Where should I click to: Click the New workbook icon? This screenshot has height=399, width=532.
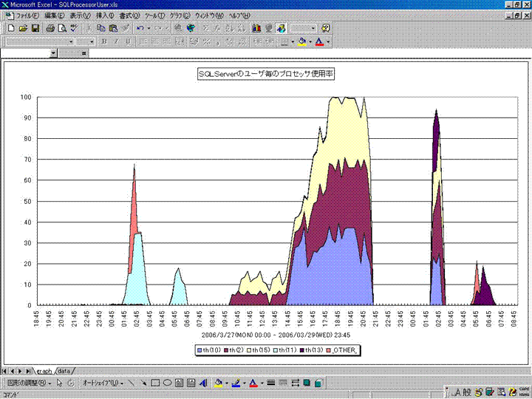pyautogui.click(x=11, y=28)
